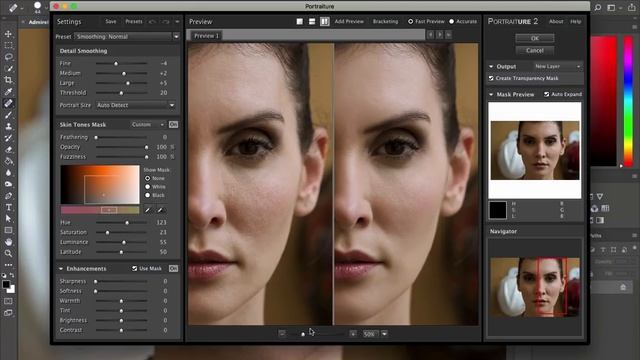This screenshot has height=360, width=640.
Task: Set Show Mask to None
Action: pyautogui.click(x=147, y=178)
